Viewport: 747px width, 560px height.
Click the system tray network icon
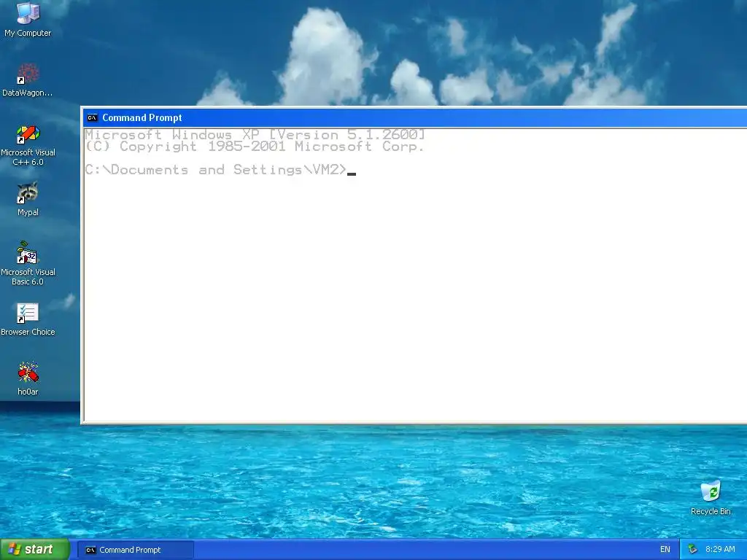point(693,550)
